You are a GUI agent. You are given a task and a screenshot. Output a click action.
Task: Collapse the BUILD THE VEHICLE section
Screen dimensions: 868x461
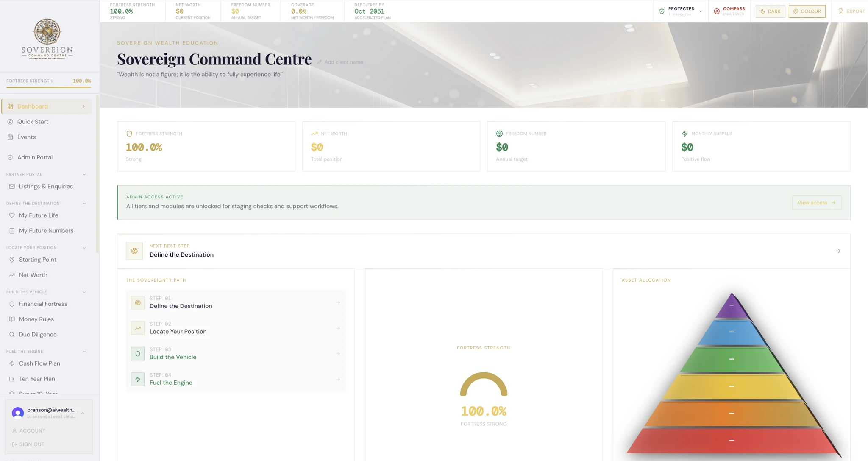[x=84, y=292]
